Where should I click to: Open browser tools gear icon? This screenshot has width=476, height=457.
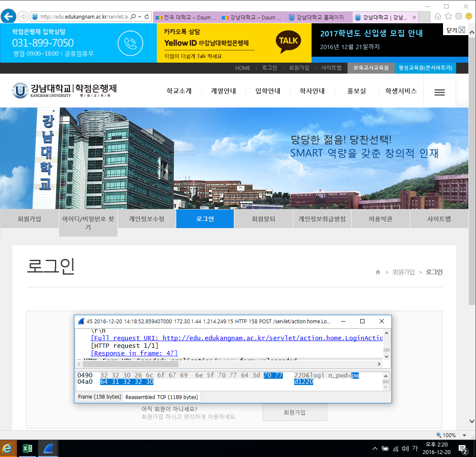pyautogui.click(x=458, y=16)
